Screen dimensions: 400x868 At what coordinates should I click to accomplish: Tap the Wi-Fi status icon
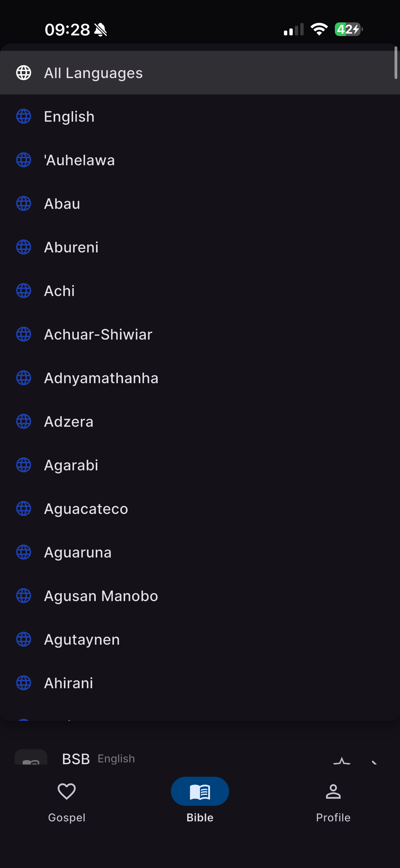(x=319, y=29)
